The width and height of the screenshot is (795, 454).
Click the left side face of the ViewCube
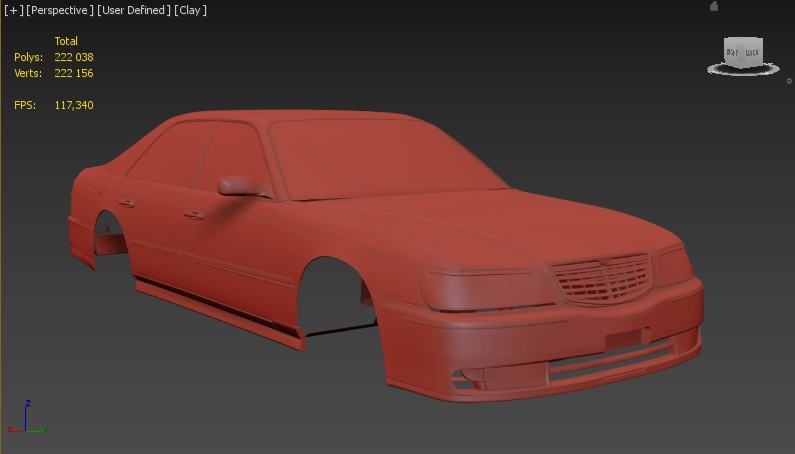click(733, 52)
